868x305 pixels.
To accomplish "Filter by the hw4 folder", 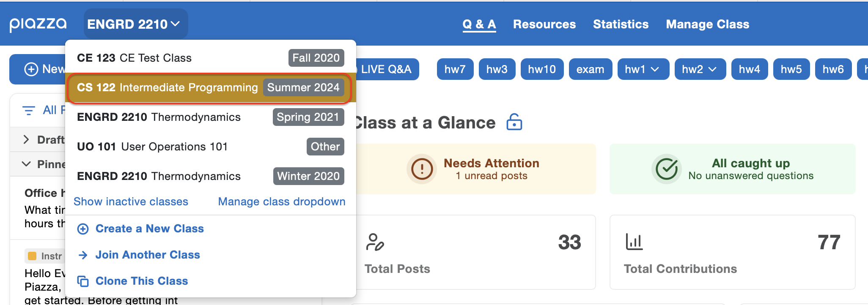I will click(750, 69).
